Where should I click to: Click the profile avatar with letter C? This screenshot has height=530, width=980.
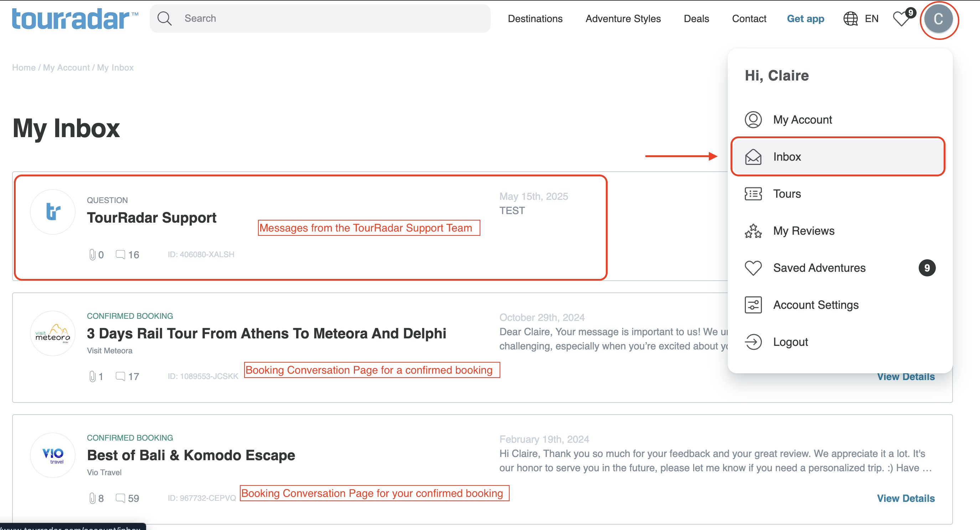(x=938, y=19)
